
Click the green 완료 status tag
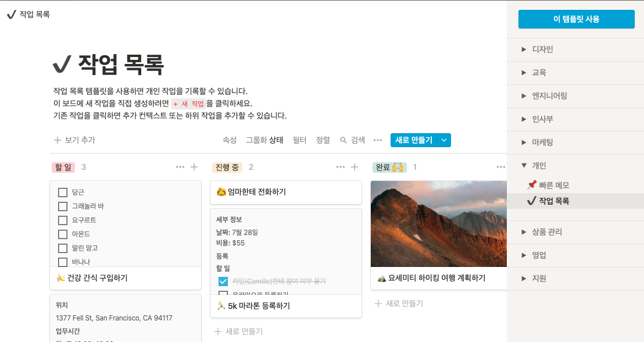click(x=389, y=168)
